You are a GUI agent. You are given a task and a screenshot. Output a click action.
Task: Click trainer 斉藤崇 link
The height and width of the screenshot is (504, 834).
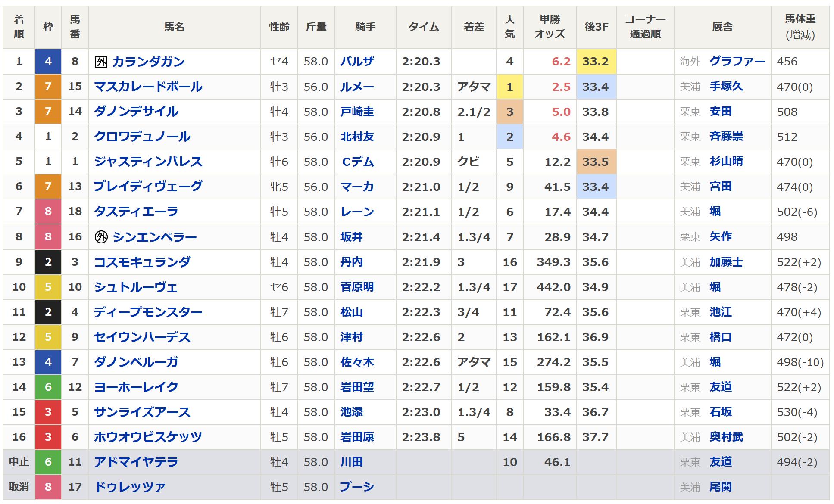tap(726, 137)
